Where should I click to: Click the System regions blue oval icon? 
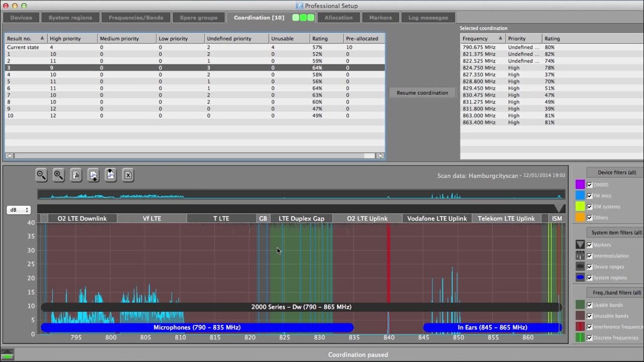580,278
